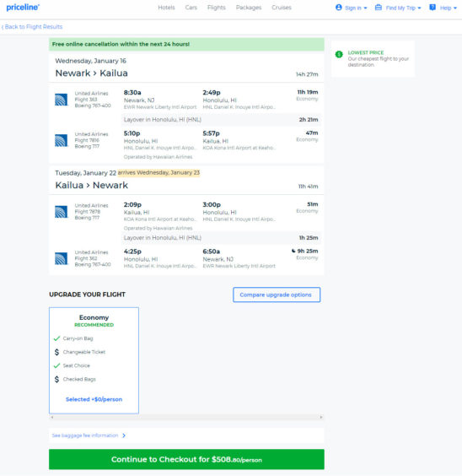Open the Cruises navigation item
The width and height of the screenshot is (462, 476).
[x=282, y=8]
